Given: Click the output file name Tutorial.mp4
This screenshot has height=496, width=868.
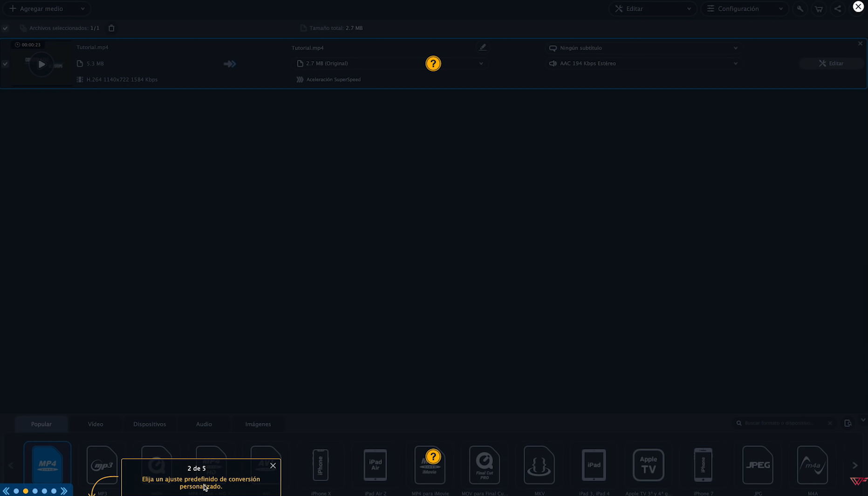Looking at the screenshot, I should tap(308, 48).
